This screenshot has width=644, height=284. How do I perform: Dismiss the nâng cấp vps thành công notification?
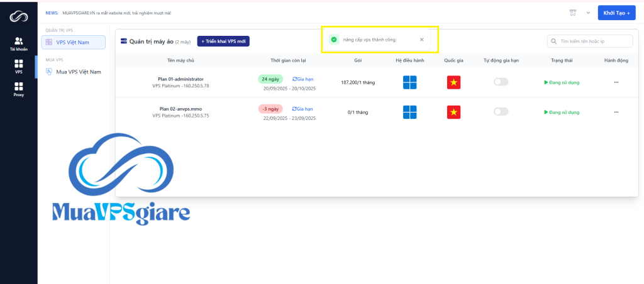pos(421,40)
